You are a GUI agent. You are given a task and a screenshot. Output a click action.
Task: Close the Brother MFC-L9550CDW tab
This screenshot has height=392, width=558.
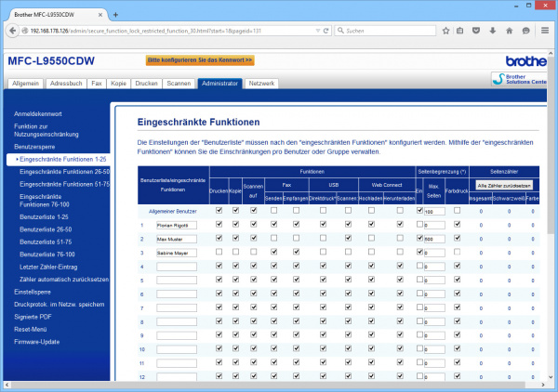pyautogui.click(x=100, y=15)
